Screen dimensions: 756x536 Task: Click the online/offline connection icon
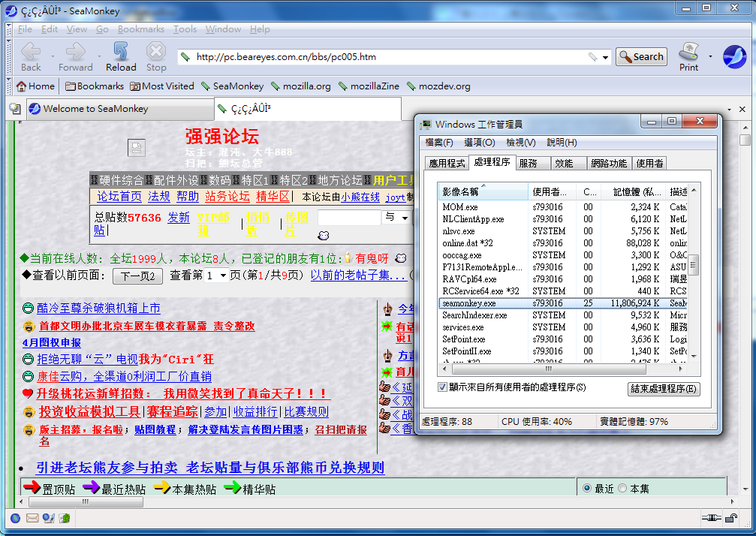coord(711,518)
